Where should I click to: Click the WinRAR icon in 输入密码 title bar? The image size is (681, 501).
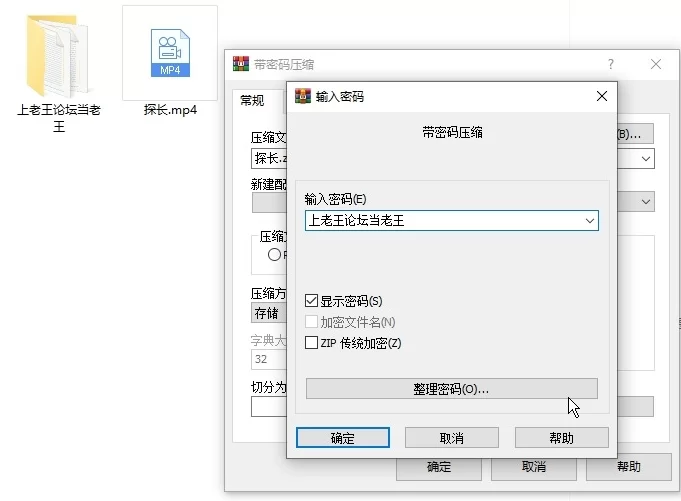click(303, 96)
